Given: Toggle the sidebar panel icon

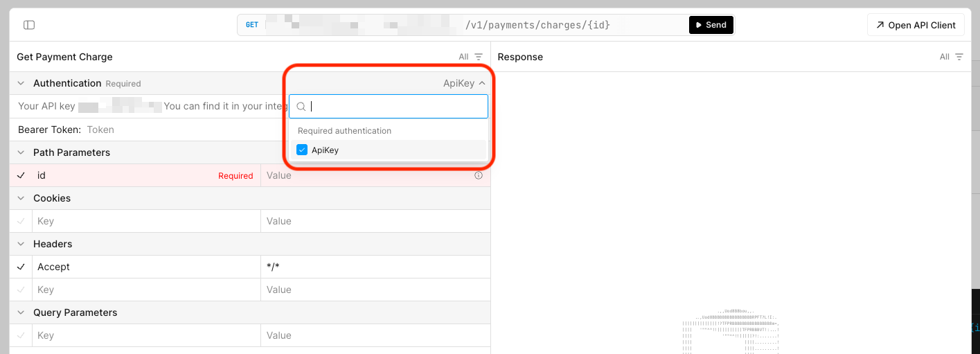Looking at the screenshot, I should (29, 25).
